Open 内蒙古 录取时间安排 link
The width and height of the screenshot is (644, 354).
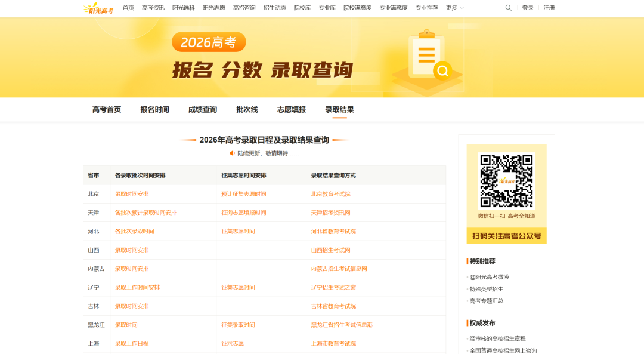click(x=131, y=269)
